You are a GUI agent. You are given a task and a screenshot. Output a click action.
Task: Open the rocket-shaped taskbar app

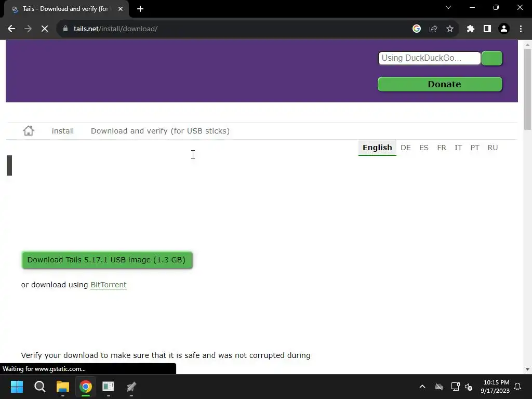click(x=131, y=387)
